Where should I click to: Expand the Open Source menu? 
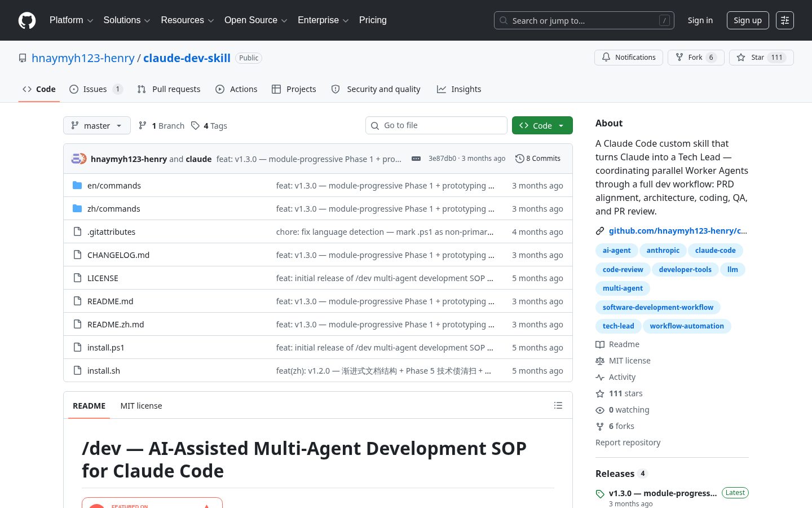[256, 20]
